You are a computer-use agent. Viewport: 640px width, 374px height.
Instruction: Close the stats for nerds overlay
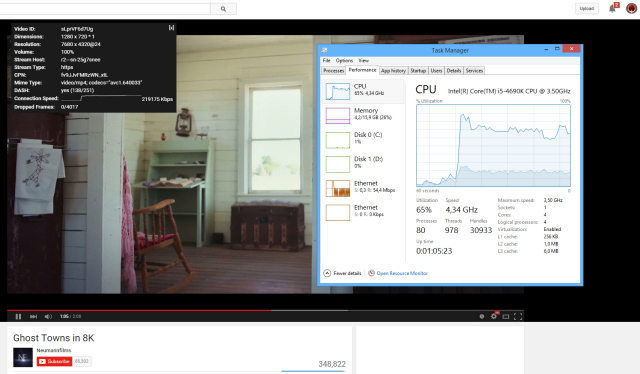[171, 28]
